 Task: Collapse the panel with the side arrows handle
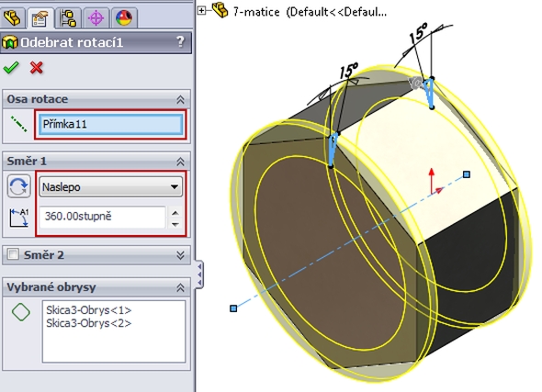click(x=199, y=274)
